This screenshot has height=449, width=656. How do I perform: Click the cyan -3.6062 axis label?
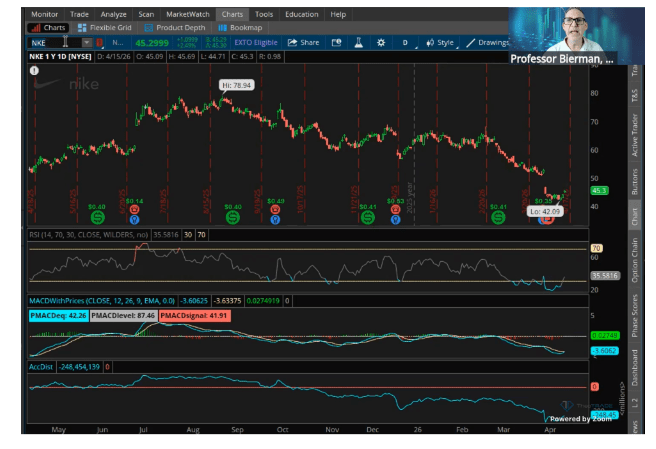(x=605, y=351)
